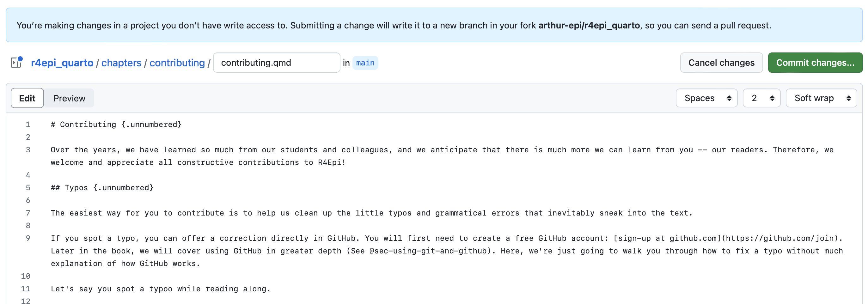Expand the file tree sidebar icon
This screenshot has height=304, width=868.
point(16,63)
